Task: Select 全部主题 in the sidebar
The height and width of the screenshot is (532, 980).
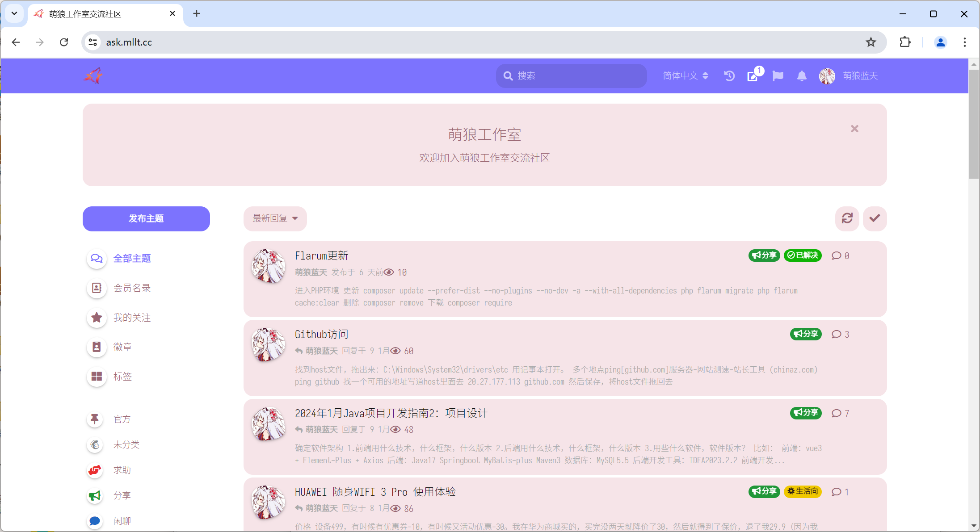Action: [x=132, y=258]
